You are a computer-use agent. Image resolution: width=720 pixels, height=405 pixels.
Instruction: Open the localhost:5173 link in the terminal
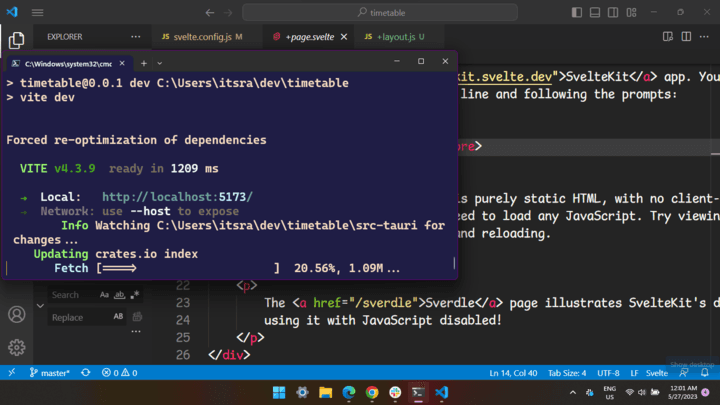click(x=177, y=197)
